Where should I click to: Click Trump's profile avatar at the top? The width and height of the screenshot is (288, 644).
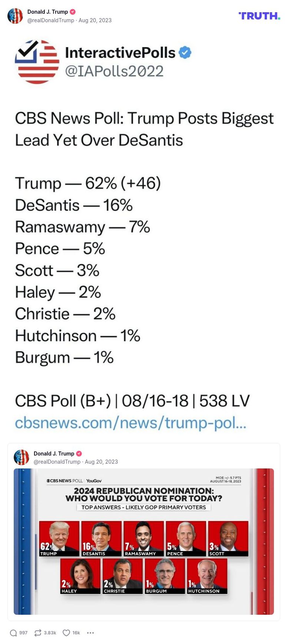pyautogui.click(x=16, y=16)
